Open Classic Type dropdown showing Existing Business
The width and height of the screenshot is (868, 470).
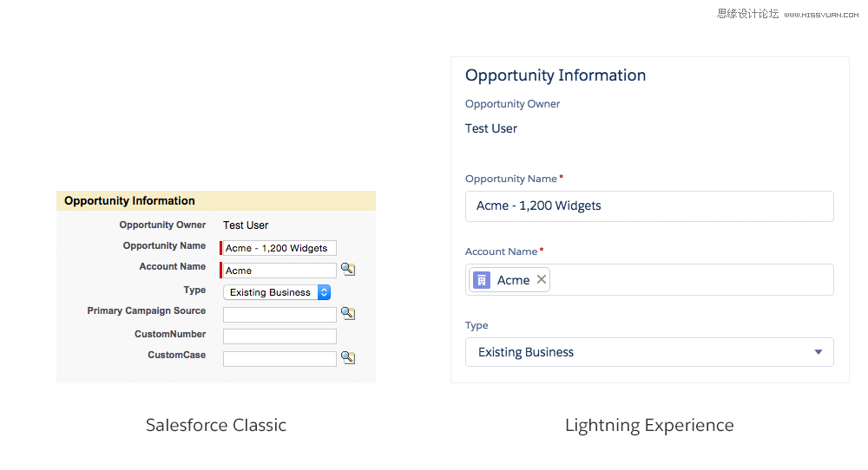(x=277, y=292)
